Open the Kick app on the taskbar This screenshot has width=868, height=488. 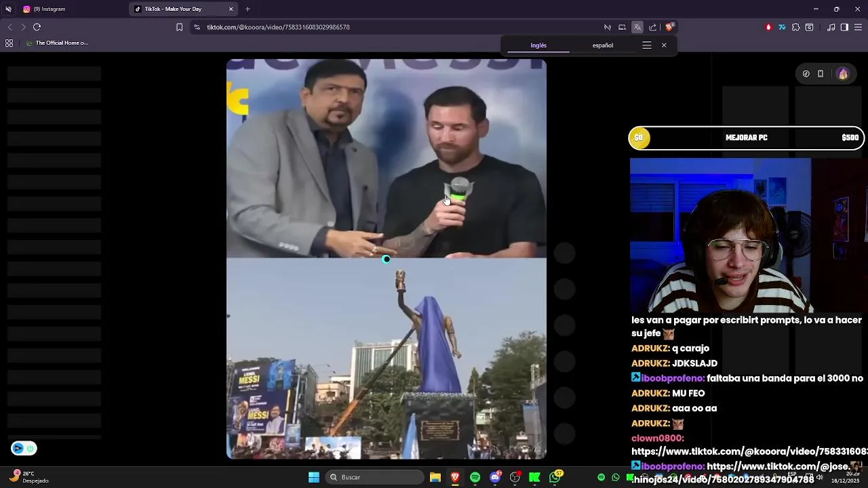pos(535,477)
